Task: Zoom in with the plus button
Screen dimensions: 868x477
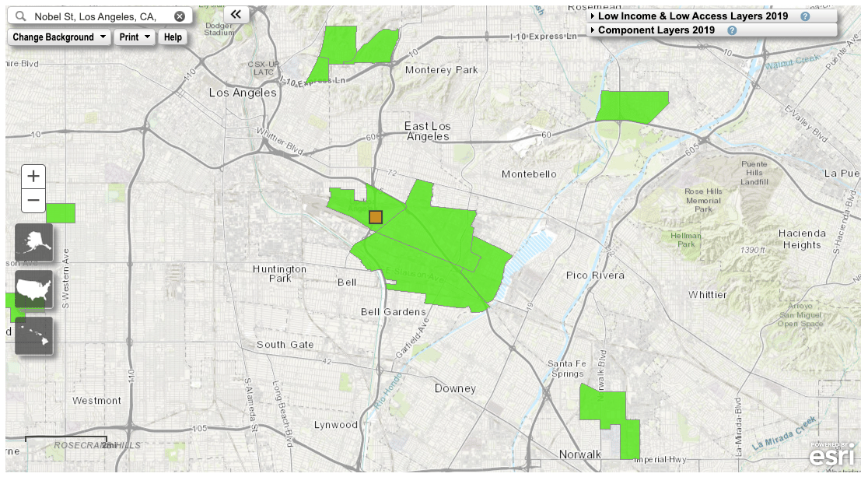Action: 33,176
